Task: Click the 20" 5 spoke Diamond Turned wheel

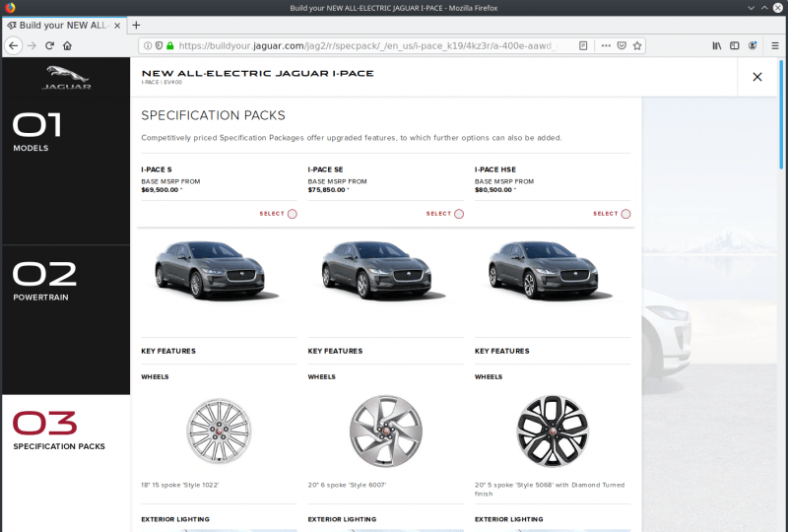Action: pyautogui.click(x=553, y=431)
